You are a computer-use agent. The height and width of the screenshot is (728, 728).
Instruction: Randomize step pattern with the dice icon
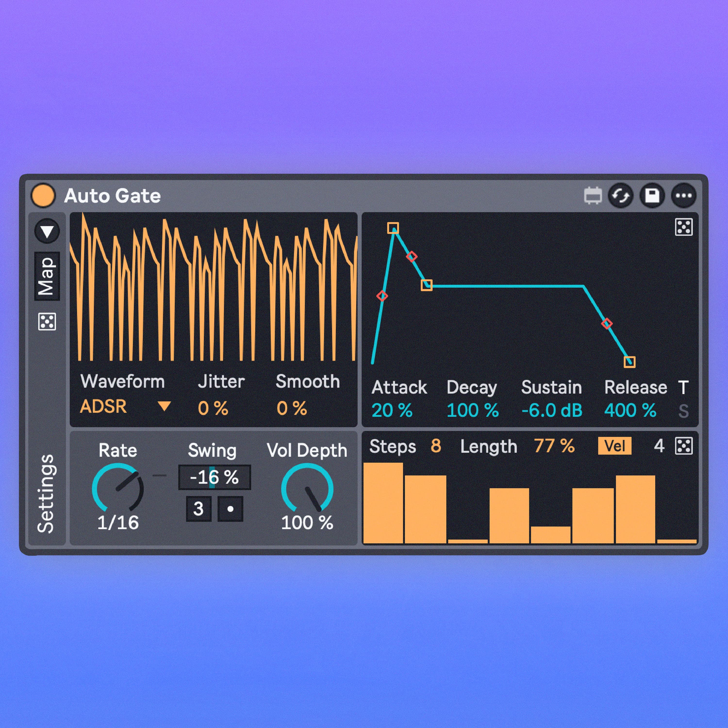coord(684,446)
